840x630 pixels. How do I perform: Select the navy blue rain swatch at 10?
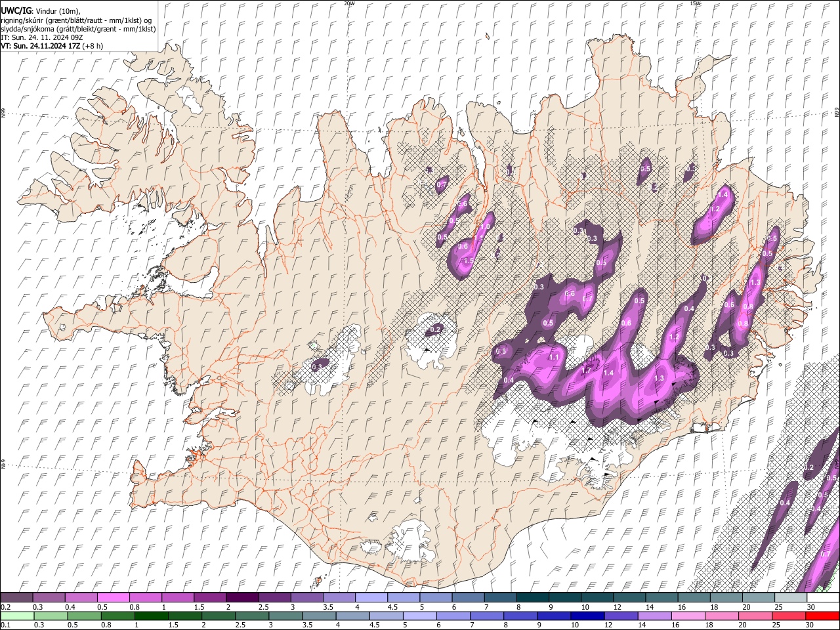coord(586,616)
